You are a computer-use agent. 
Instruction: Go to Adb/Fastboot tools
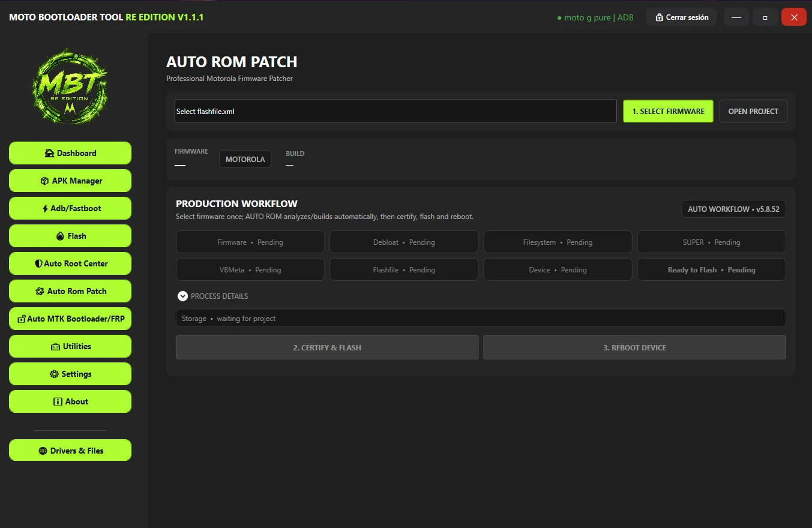click(x=70, y=208)
